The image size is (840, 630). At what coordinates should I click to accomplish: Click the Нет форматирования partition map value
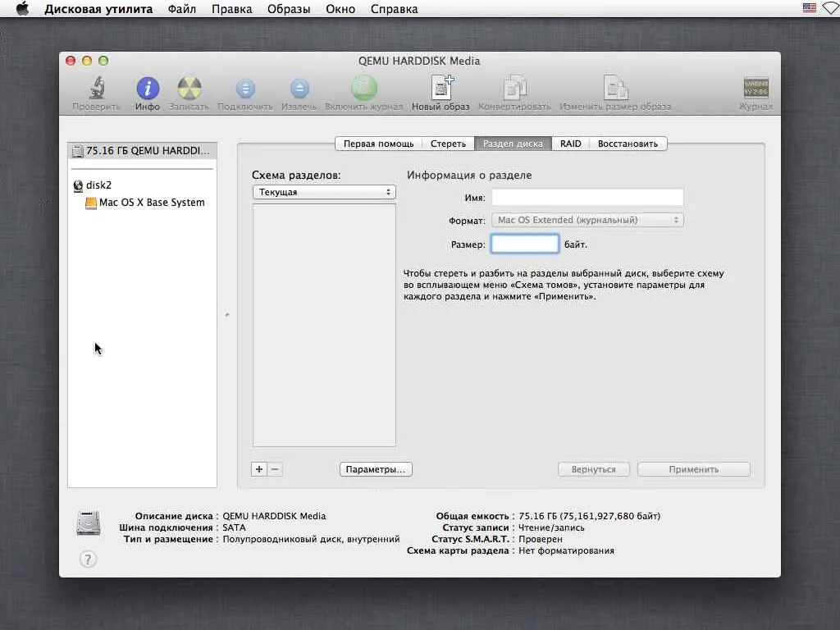tap(566, 550)
